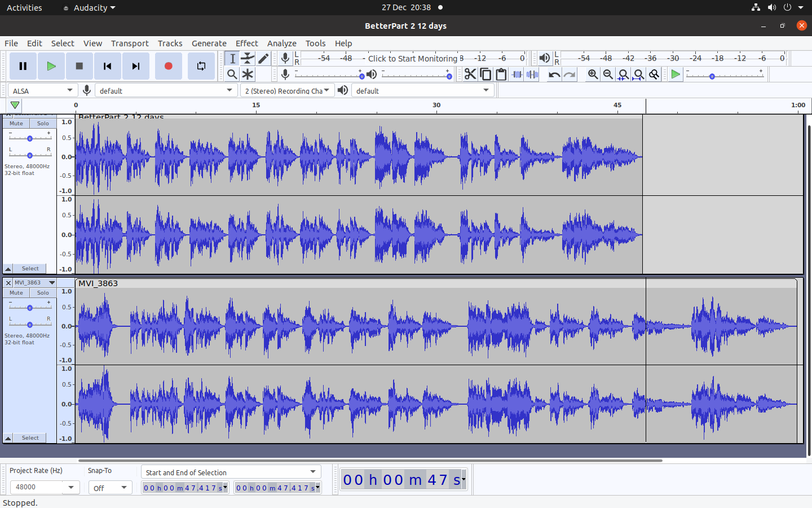812x508 pixels.
Task: Mute the MVI_3863 track
Action: coord(16,292)
